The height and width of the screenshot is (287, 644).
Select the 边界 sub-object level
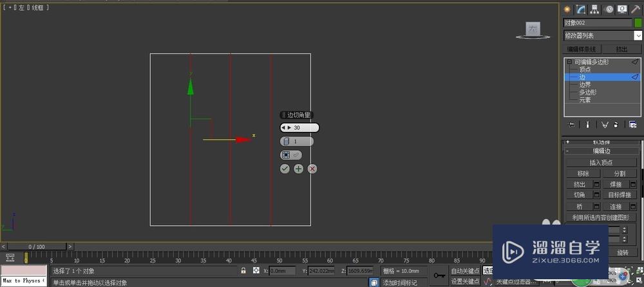pyautogui.click(x=585, y=84)
